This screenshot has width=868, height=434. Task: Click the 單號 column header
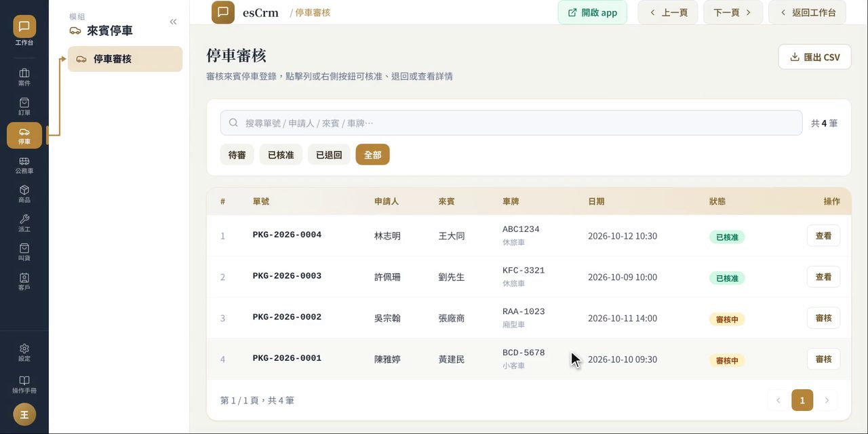pos(261,201)
